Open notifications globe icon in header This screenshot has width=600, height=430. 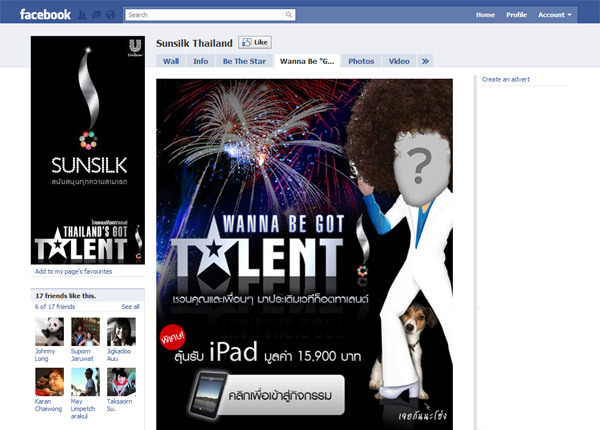[111, 15]
